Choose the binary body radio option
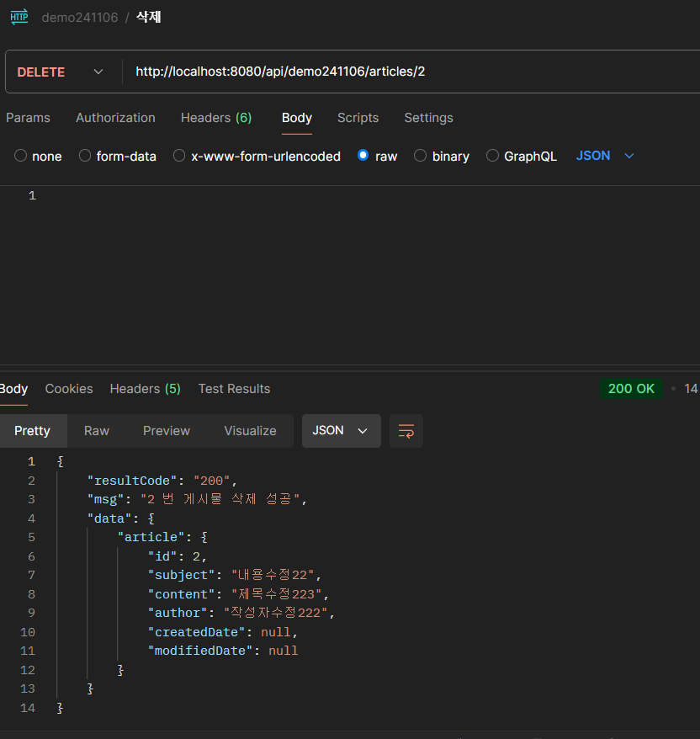The width and height of the screenshot is (700, 739). pos(420,156)
